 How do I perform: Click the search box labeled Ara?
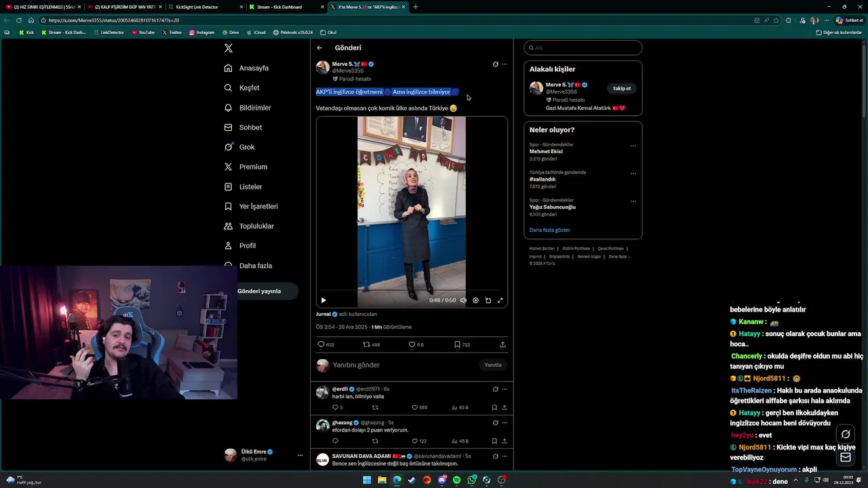click(583, 48)
